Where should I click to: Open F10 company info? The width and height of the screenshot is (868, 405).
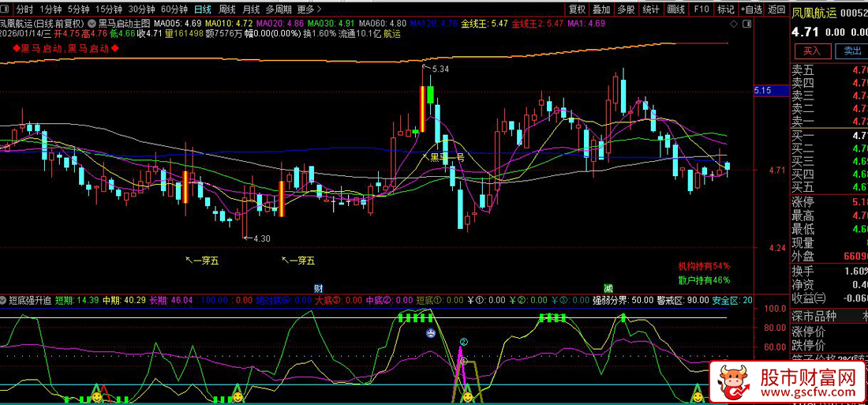click(x=702, y=9)
